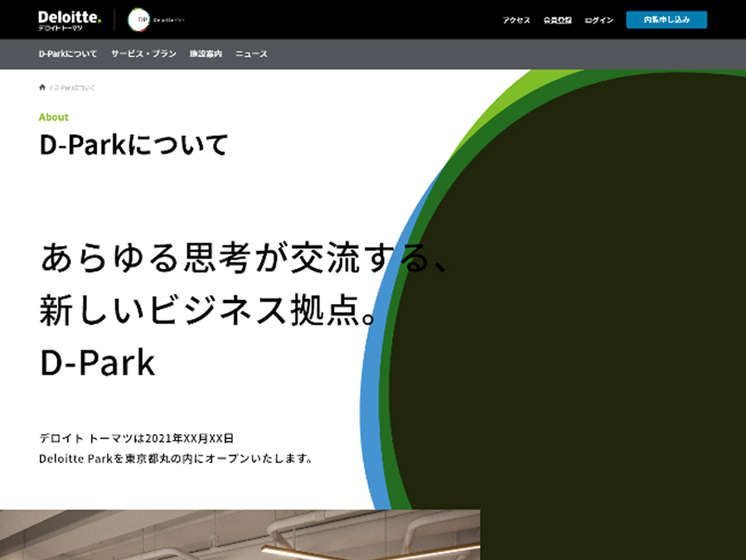Navigate to 施設案内 in the nav bar
746x560 pixels.
206,54
